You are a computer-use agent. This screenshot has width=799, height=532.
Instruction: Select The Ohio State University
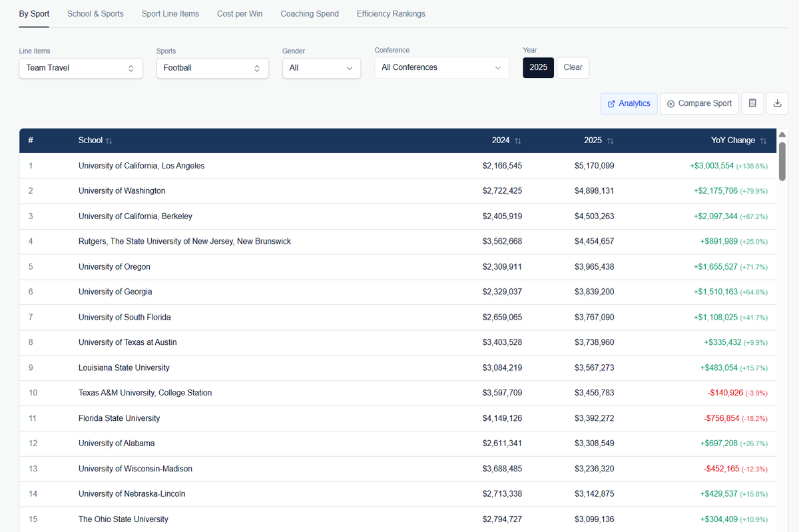[123, 519]
